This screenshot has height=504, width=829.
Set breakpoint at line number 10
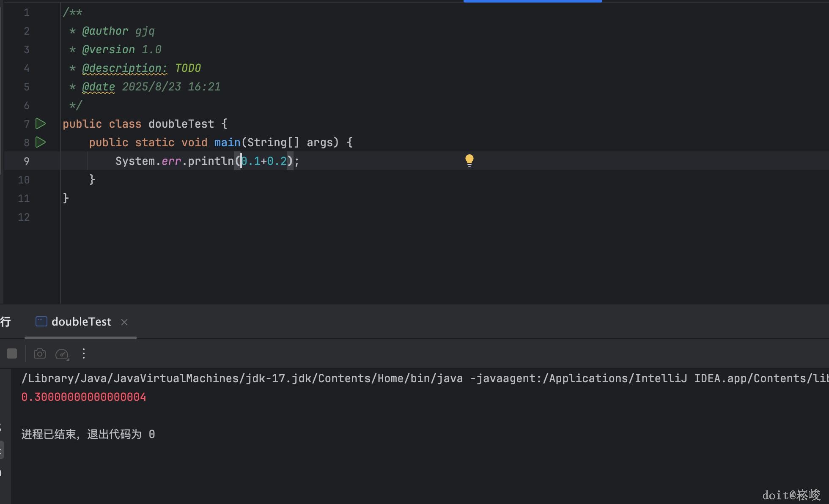(x=24, y=180)
